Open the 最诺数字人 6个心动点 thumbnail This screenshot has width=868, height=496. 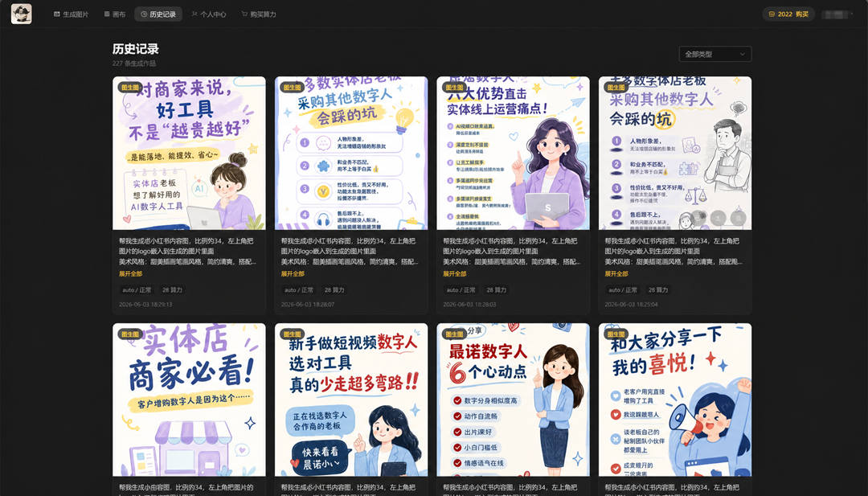tap(513, 400)
